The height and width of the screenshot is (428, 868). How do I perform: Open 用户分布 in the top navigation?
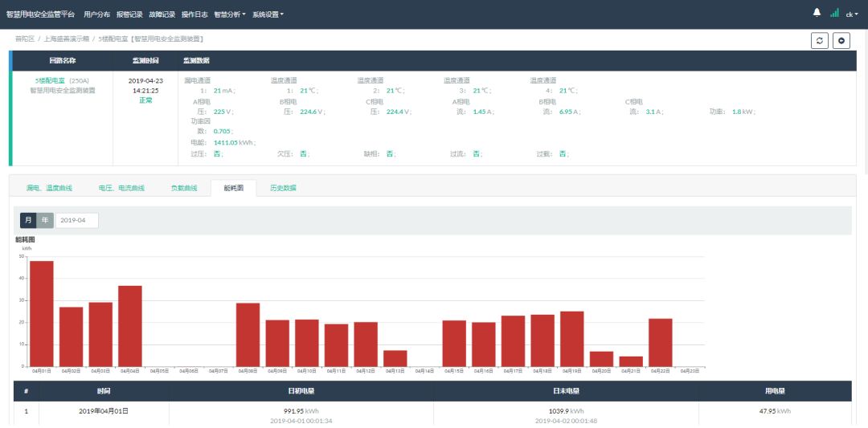97,14
